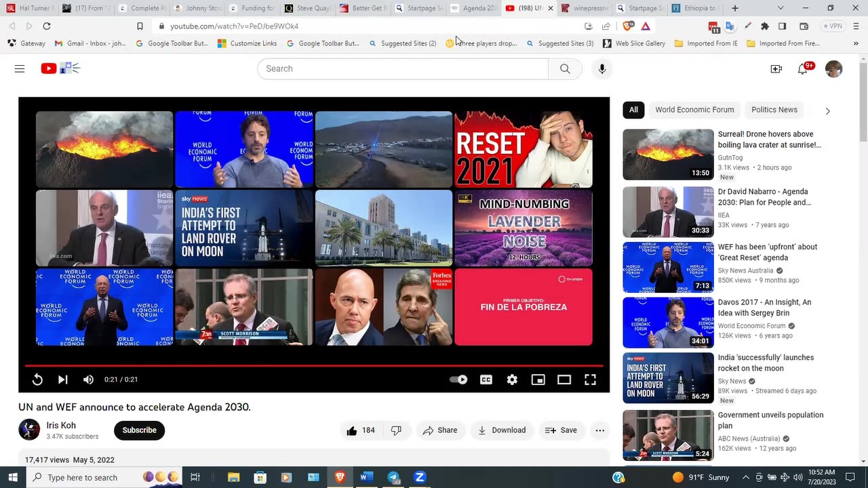The height and width of the screenshot is (488, 868).
Task: Show hidden system tray icons
Action: pos(745,477)
